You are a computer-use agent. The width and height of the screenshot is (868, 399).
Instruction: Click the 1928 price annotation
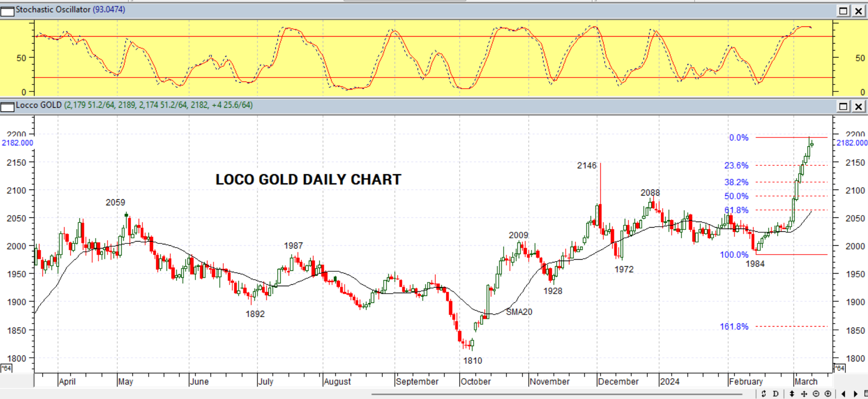(553, 291)
